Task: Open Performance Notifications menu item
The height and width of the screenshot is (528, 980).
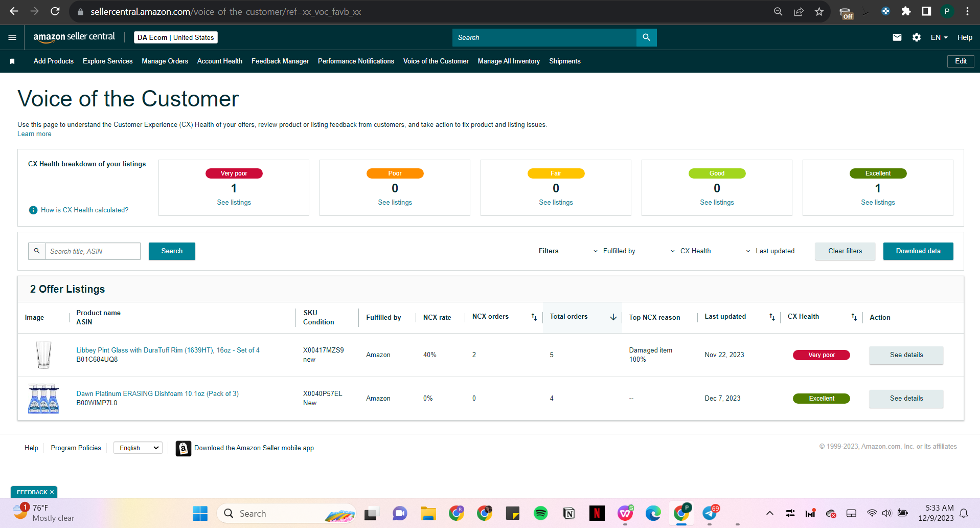Action: [x=356, y=61]
